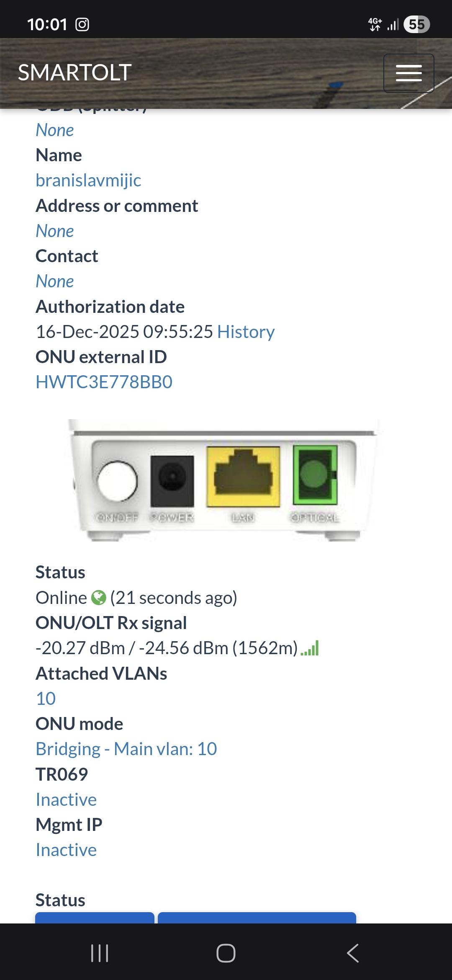Edit the name branislavmijic

[x=88, y=180]
